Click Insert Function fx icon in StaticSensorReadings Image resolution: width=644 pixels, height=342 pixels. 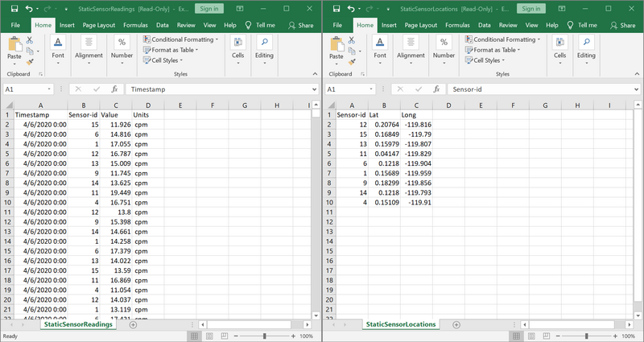coord(115,89)
